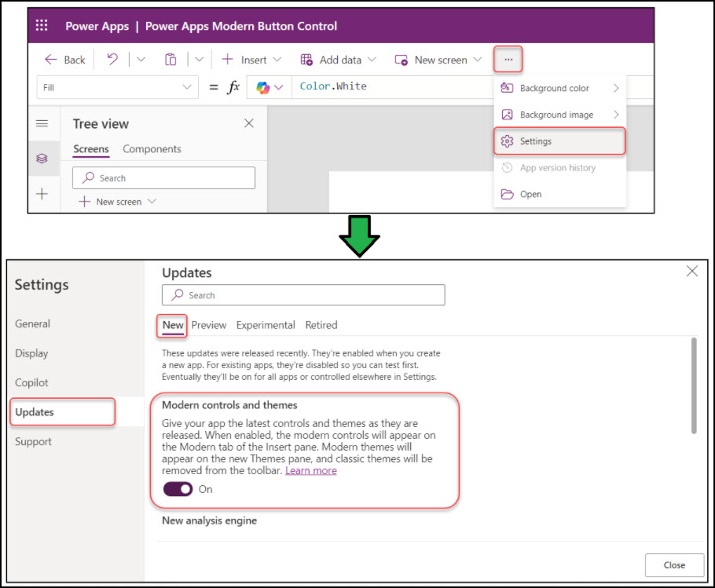Click the plus Insert icon in sidebar
The width and height of the screenshot is (715, 588).
click(42, 194)
